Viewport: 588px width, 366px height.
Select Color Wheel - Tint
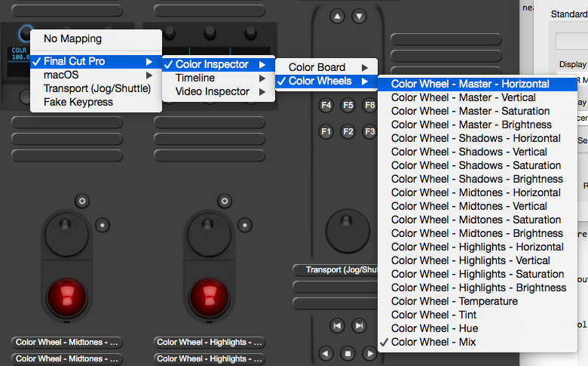(x=477, y=315)
